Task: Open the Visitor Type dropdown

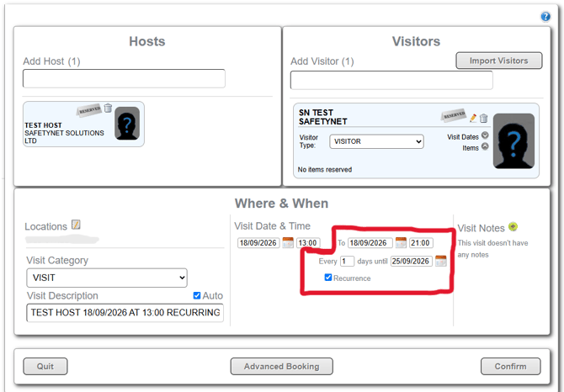Action: point(376,141)
